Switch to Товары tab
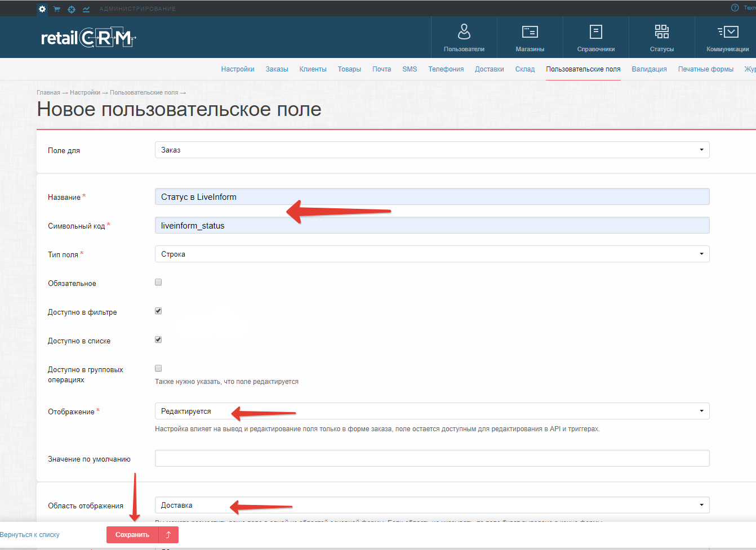This screenshot has height=550, width=756. point(349,69)
